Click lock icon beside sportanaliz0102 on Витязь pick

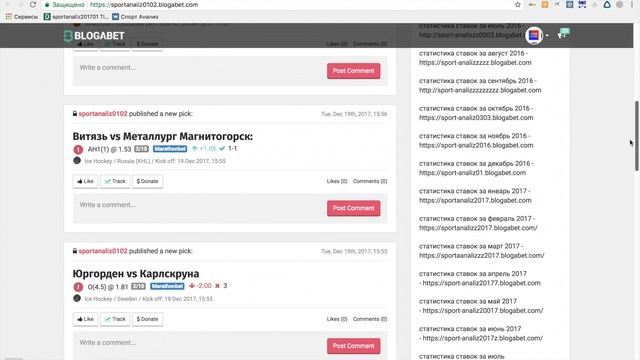click(x=75, y=113)
